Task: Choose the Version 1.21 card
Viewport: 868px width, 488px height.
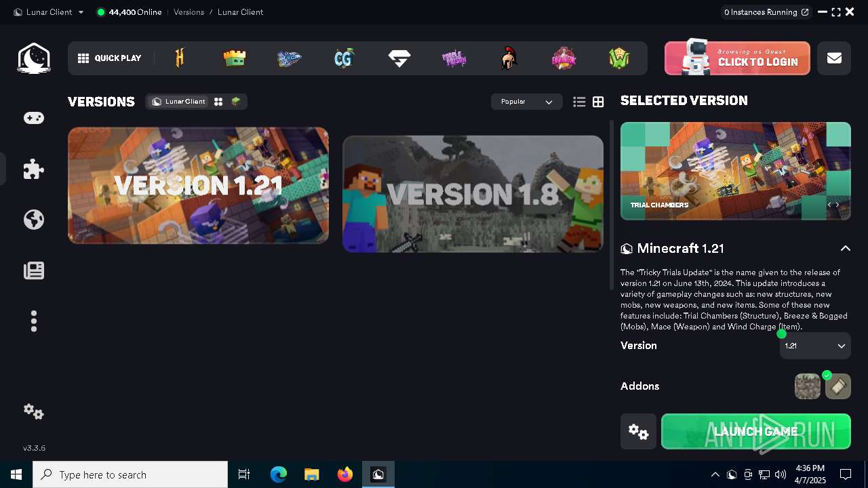Action: (x=198, y=186)
